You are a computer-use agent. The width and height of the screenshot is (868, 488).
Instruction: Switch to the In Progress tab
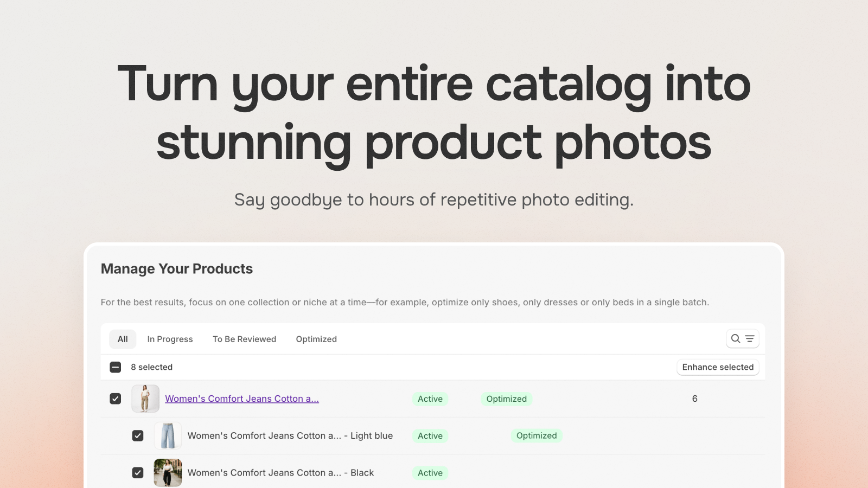[x=170, y=339]
